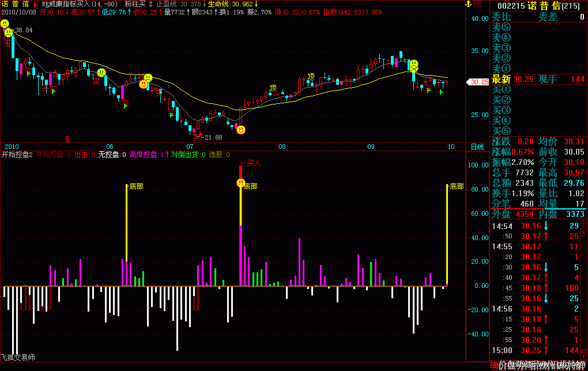Click the 买 marker at the 21.88 low
This screenshot has width=588, height=371.
click(197, 138)
